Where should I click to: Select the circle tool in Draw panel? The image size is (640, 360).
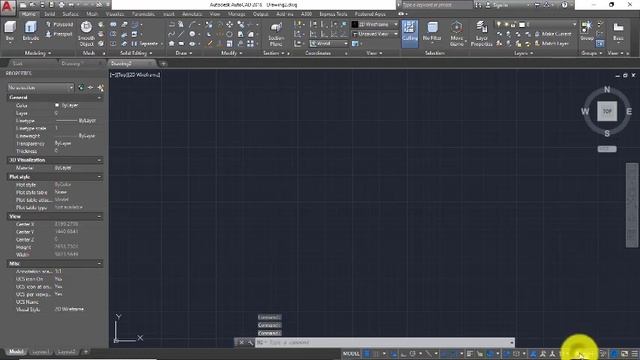pos(192,34)
